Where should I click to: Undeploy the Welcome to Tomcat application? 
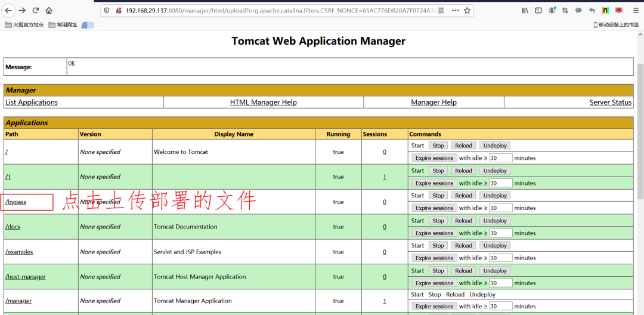[x=495, y=146]
